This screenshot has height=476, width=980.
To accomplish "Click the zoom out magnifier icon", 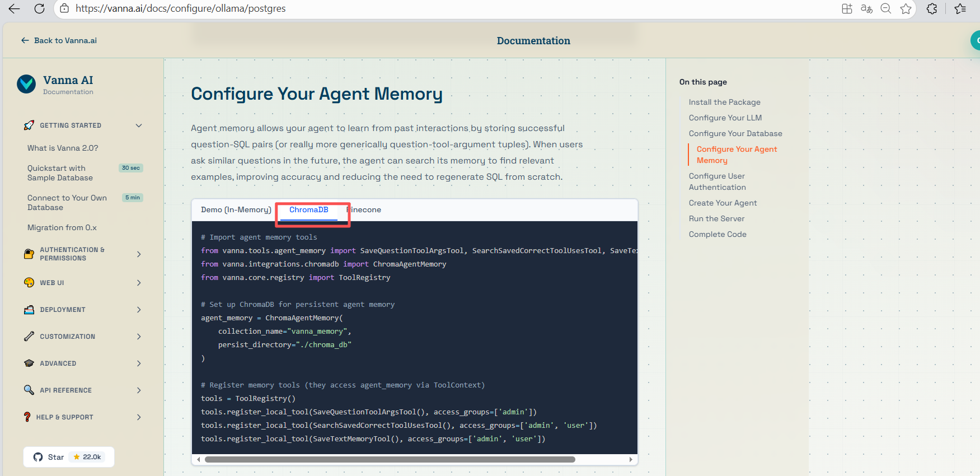I will [886, 8].
